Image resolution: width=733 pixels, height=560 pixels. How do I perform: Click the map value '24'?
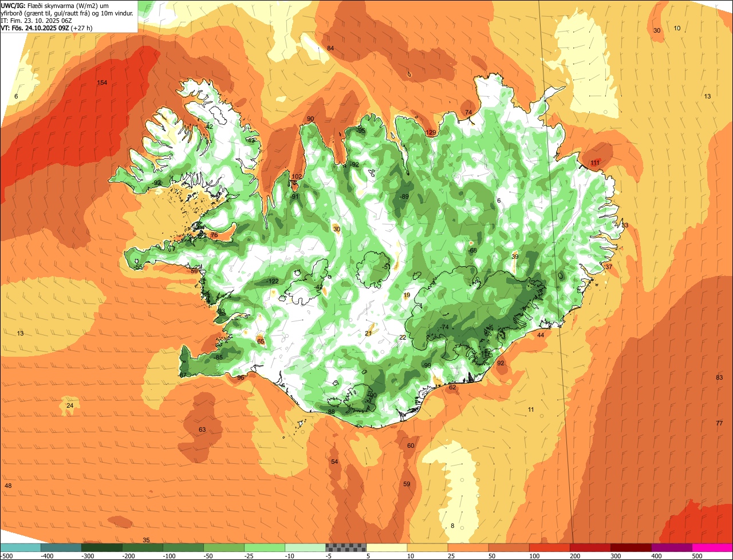click(70, 405)
